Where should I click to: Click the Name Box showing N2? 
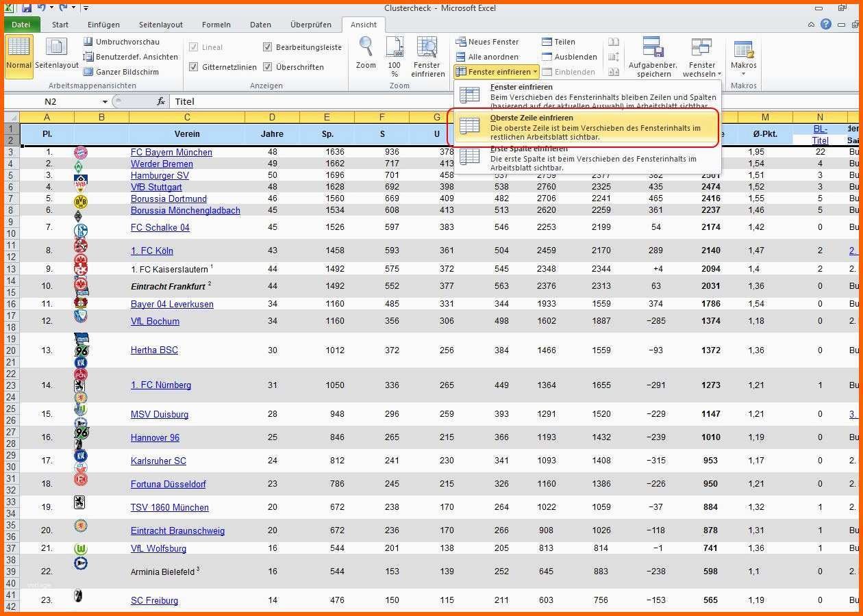coord(51,101)
